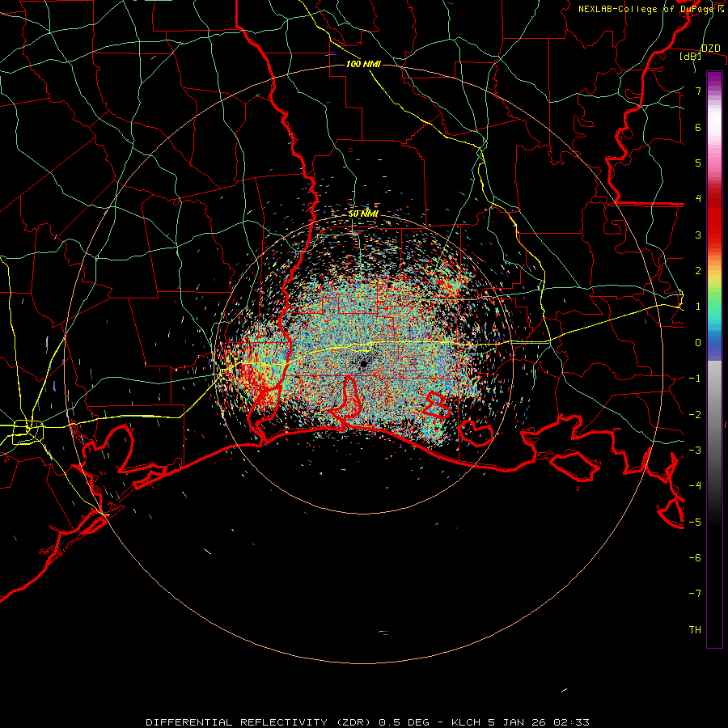Click the -5 value on the color scale
Viewport: 728px width, 728px height.
pyautogui.click(x=695, y=523)
